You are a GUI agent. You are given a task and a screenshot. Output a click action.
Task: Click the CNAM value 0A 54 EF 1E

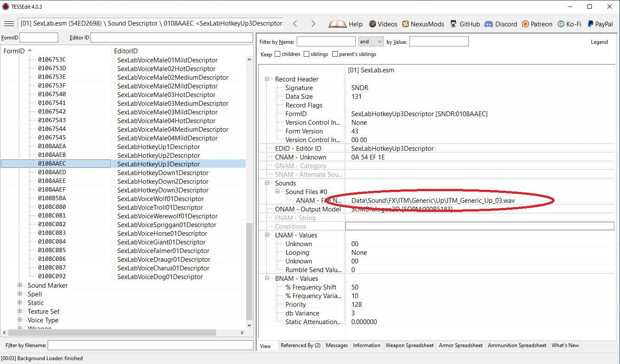[x=368, y=157]
